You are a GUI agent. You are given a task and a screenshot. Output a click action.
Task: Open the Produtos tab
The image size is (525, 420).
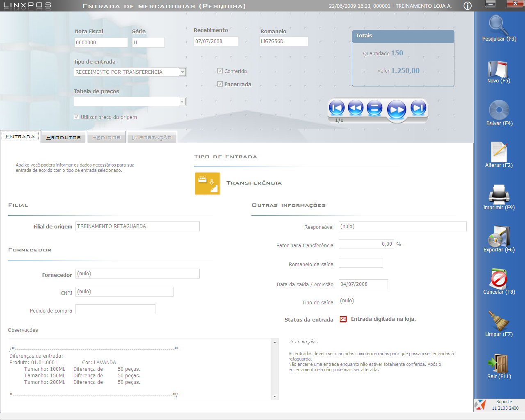coord(64,137)
